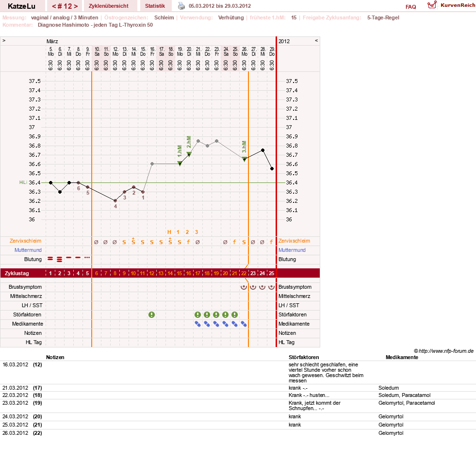Screen dimensions: 476x462
Task: Click Störfaktor exclamation icon on cycle day 18
Action: pyautogui.click(x=207, y=315)
